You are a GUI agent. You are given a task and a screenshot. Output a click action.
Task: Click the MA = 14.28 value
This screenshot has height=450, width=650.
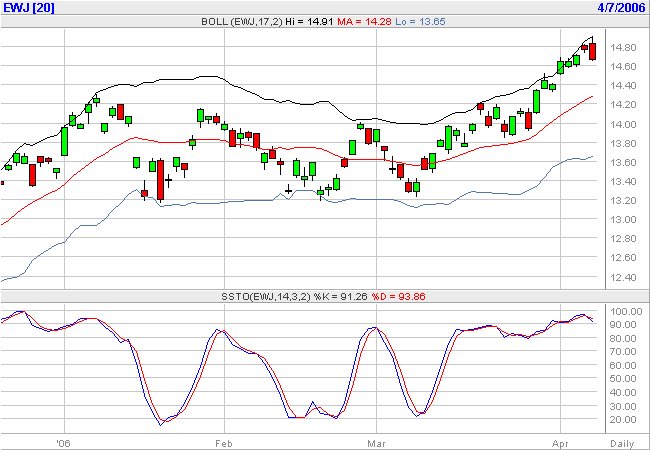(x=364, y=22)
